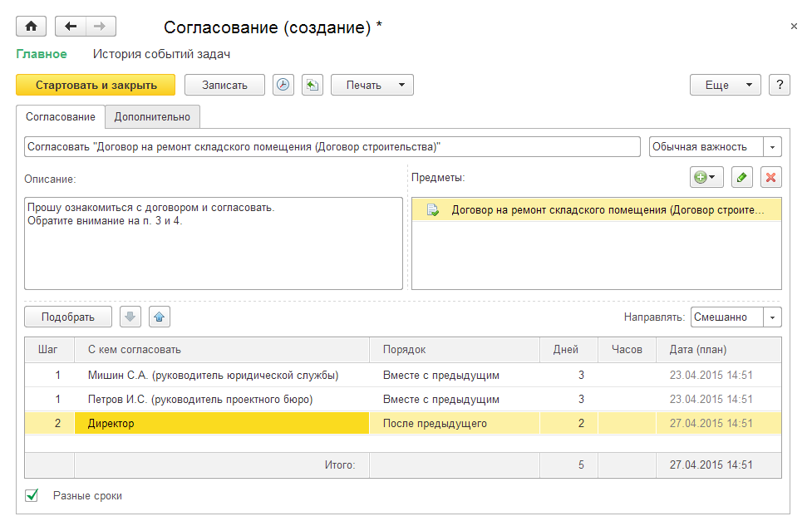Click the Направлять value field Смешанно
This screenshot has width=812, height=526.
coord(727,317)
